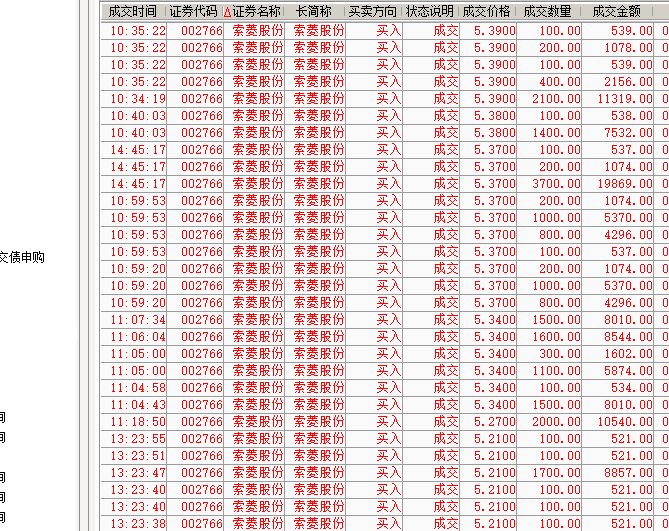Select the 5.3800 price in the 538.00 row
Viewport: 669px width, 531px height.
488,116
